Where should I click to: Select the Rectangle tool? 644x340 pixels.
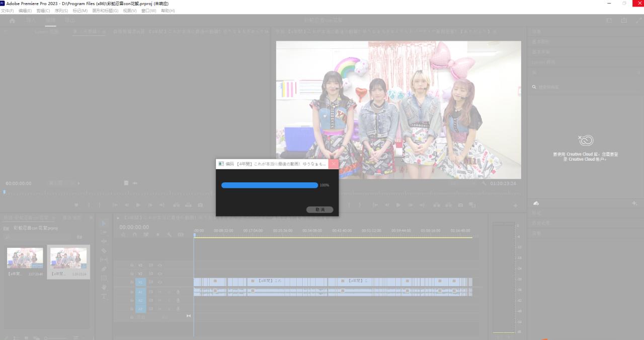[104, 278]
